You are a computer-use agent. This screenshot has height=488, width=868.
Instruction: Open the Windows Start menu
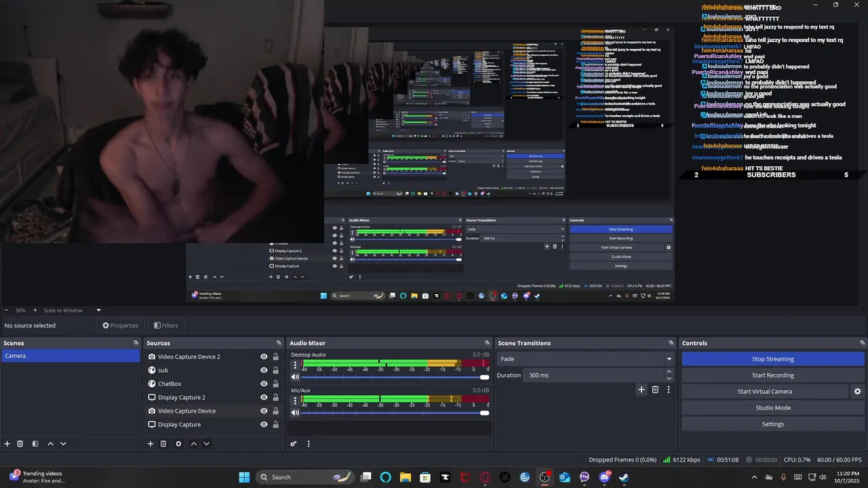tap(244, 477)
